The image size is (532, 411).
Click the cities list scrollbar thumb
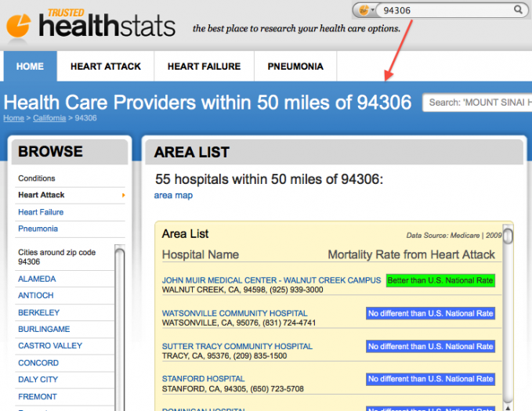[x=119, y=329]
